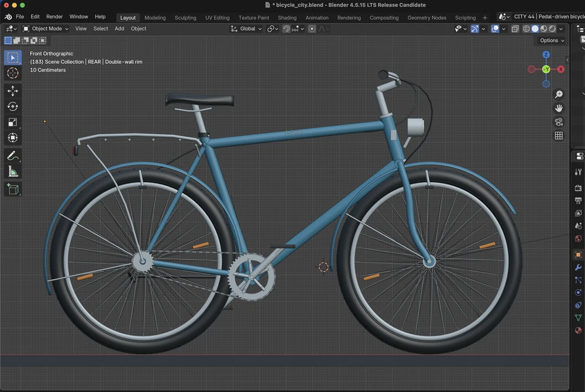Open the viewport Add menu
Viewport: 585px width, 392px height.
119,29
